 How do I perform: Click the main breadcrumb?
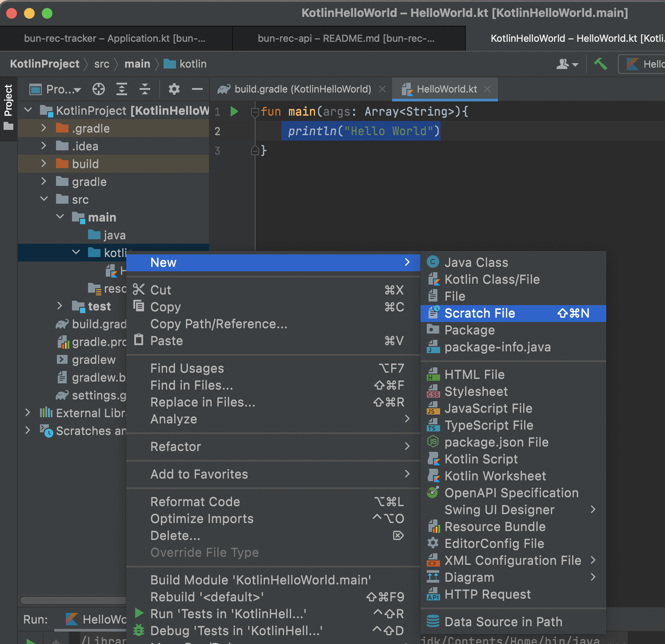click(x=137, y=64)
